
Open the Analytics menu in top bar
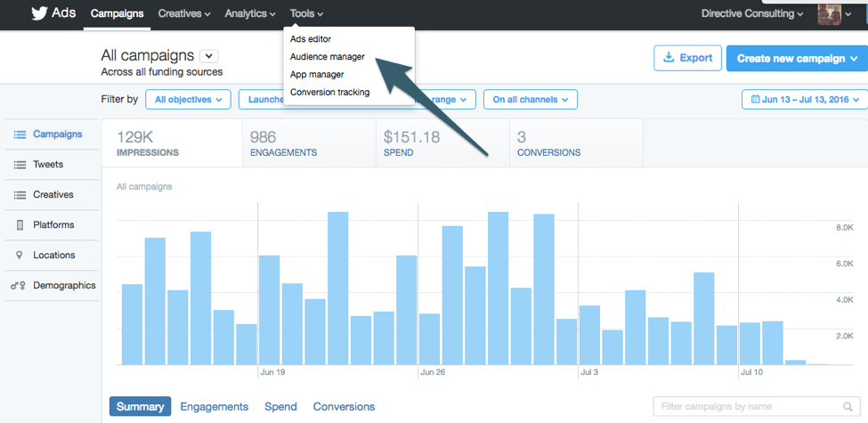coord(250,13)
